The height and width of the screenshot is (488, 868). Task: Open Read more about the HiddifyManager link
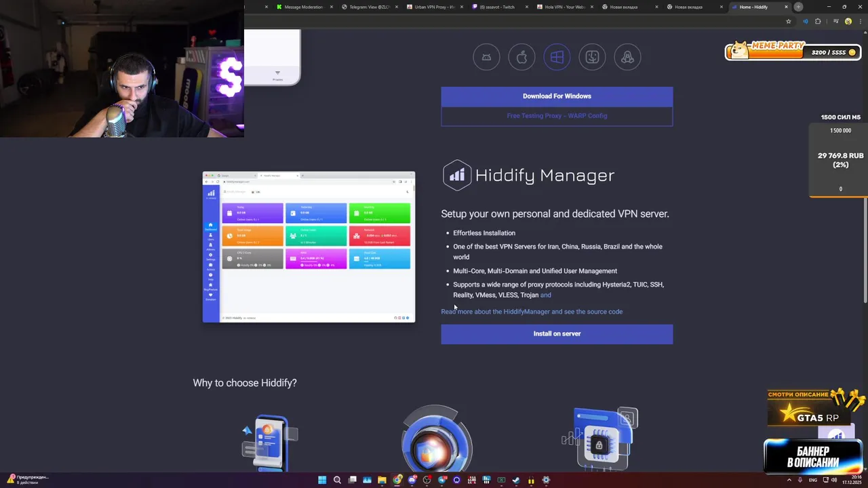click(532, 312)
